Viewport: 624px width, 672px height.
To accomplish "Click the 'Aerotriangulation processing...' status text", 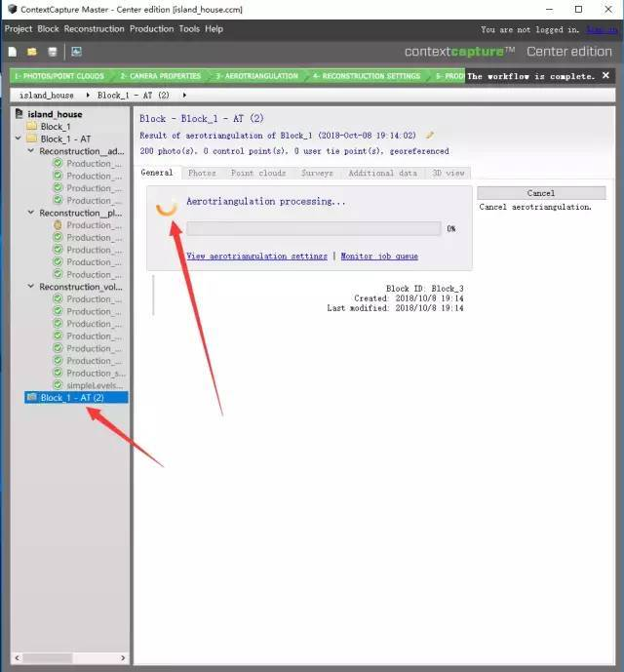I will pos(266,201).
